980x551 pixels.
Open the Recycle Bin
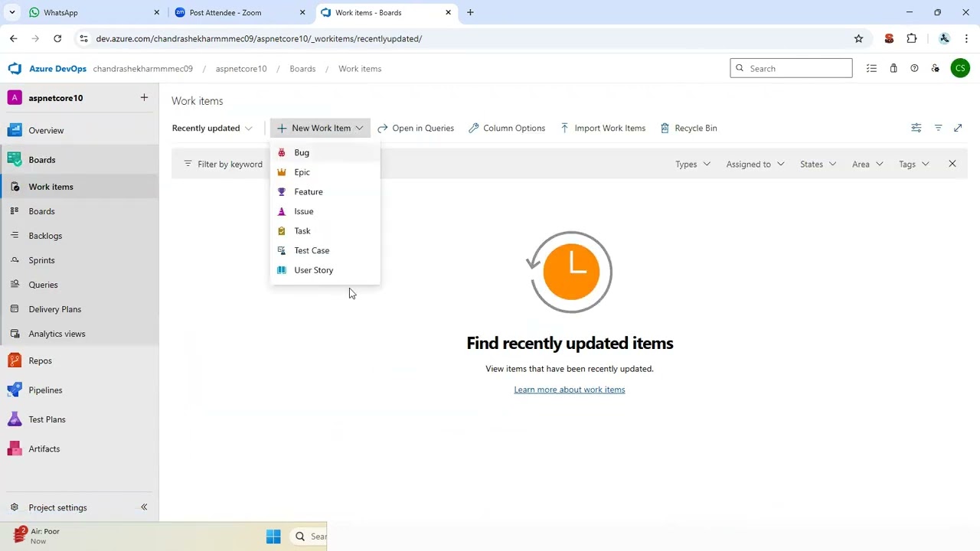coord(688,128)
